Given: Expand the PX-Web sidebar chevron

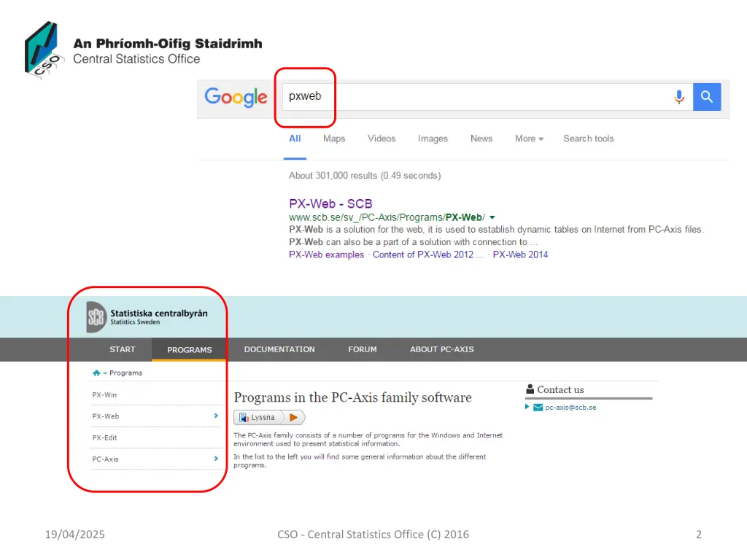Looking at the screenshot, I should coord(216,416).
